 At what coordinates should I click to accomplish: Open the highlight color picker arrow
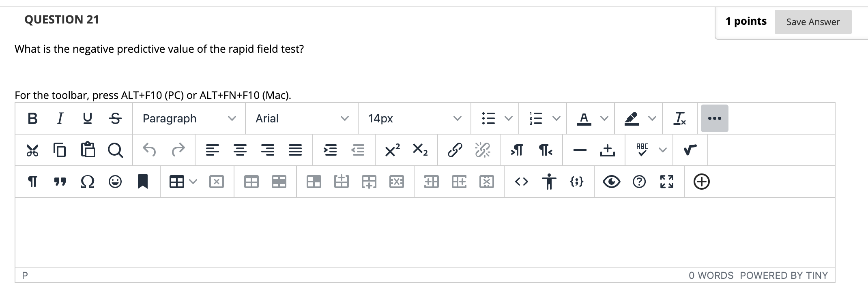pos(652,118)
